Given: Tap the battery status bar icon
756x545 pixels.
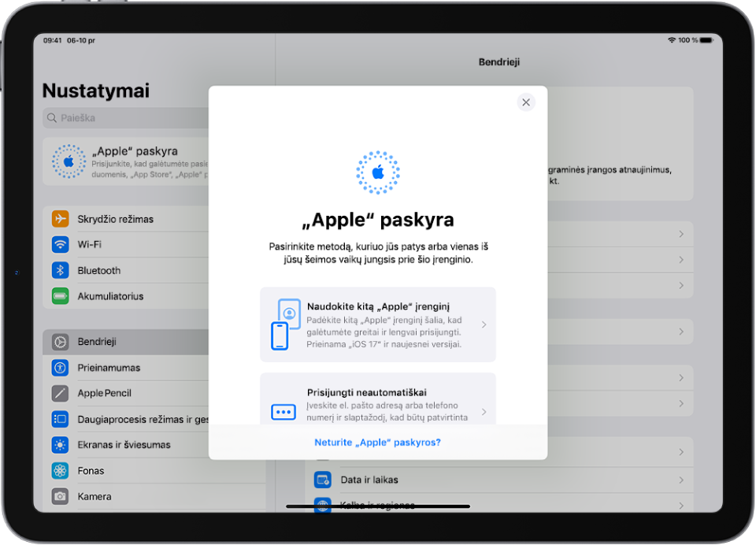Looking at the screenshot, I should [x=706, y=40].
